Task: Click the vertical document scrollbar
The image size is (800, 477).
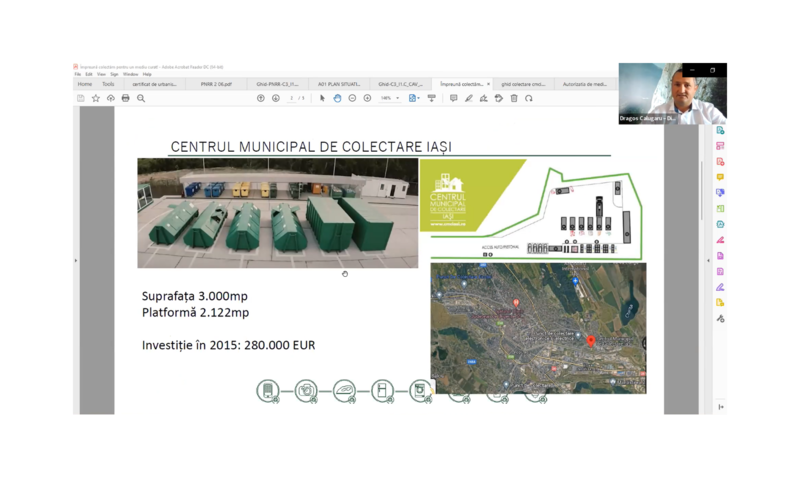Action: [x=702, y=191]
